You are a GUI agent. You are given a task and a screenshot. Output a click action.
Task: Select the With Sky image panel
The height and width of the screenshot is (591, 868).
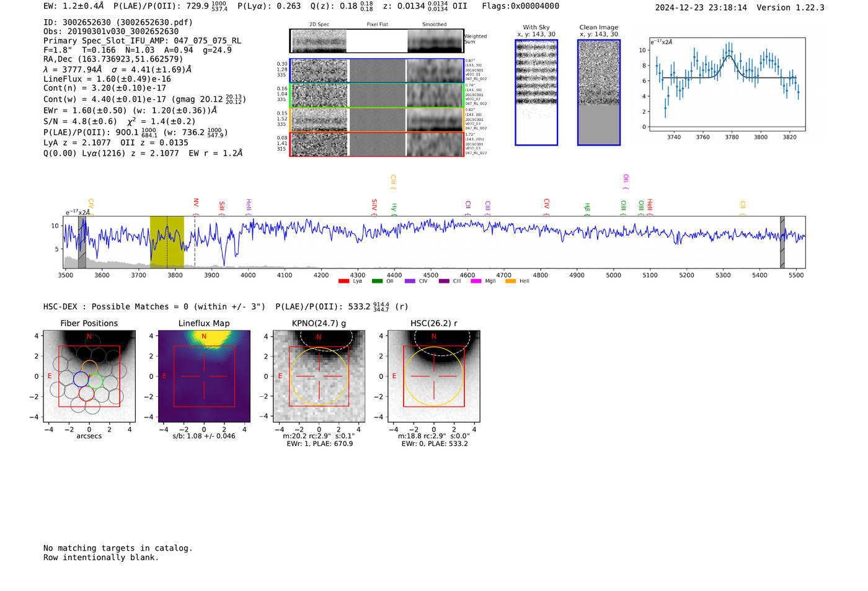536,92
